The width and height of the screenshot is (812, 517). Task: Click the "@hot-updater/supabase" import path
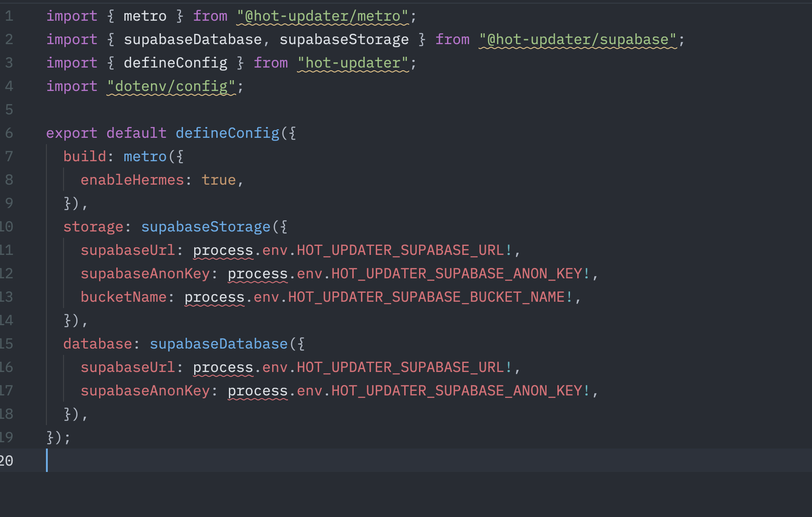point(578,40)
